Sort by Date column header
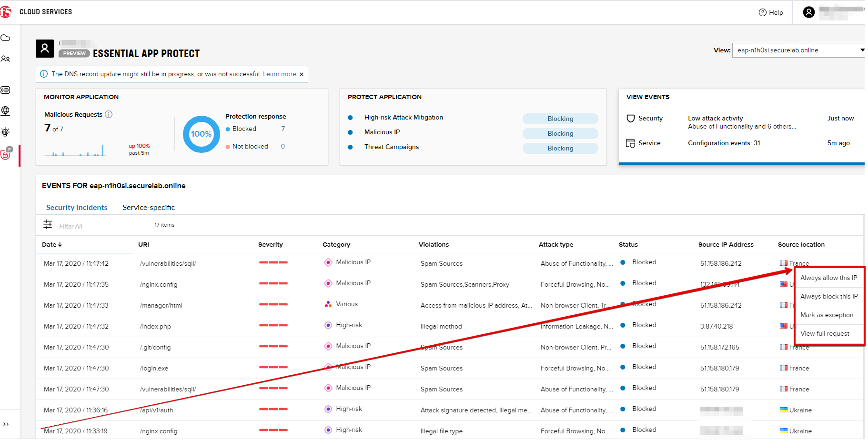This screenshot has height=440, width=868. 52,244
